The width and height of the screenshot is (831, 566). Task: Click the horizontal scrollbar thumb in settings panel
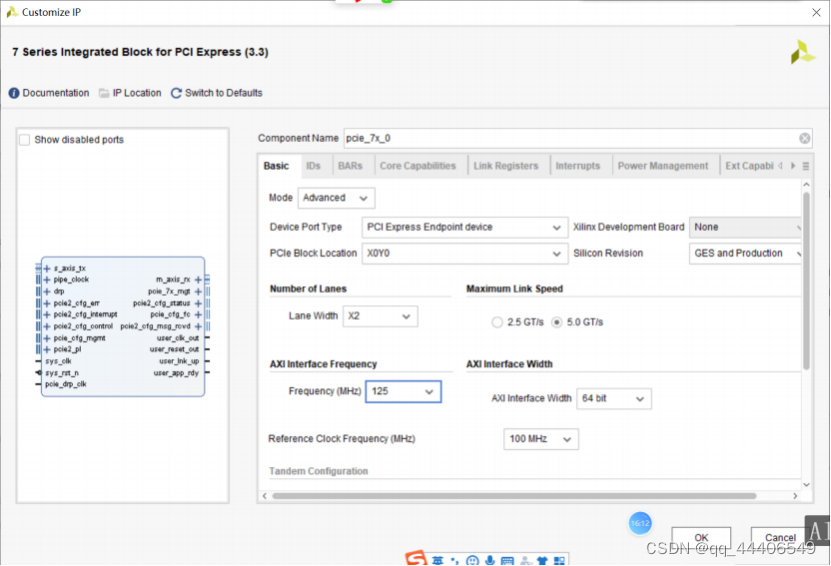pyautogui.click(x=514, y=497)
